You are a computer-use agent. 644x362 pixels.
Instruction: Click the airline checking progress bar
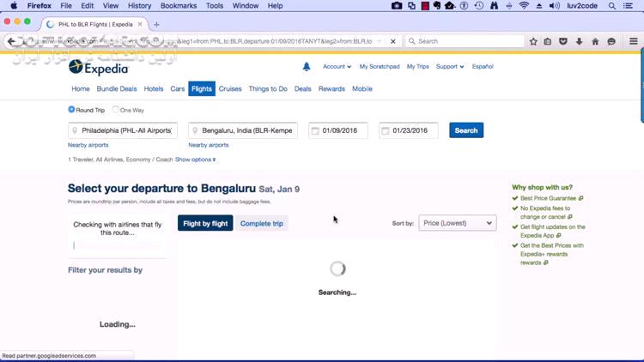point(118,245)
